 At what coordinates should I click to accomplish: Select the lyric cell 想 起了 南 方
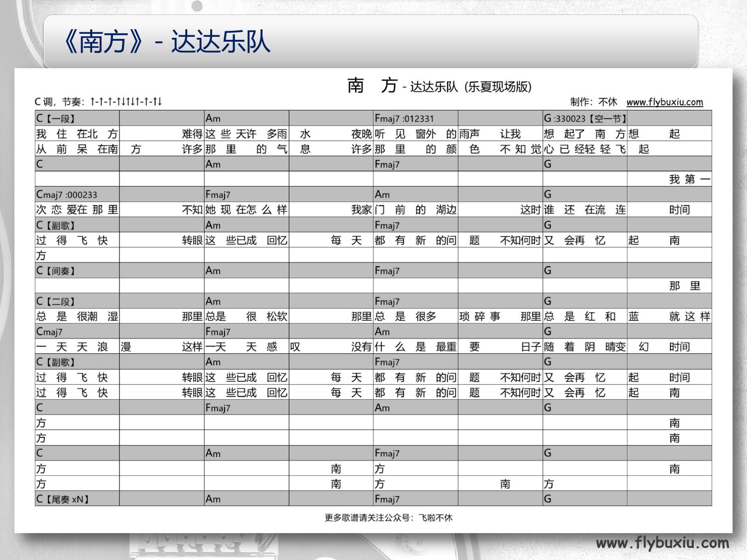coord(585,134)
